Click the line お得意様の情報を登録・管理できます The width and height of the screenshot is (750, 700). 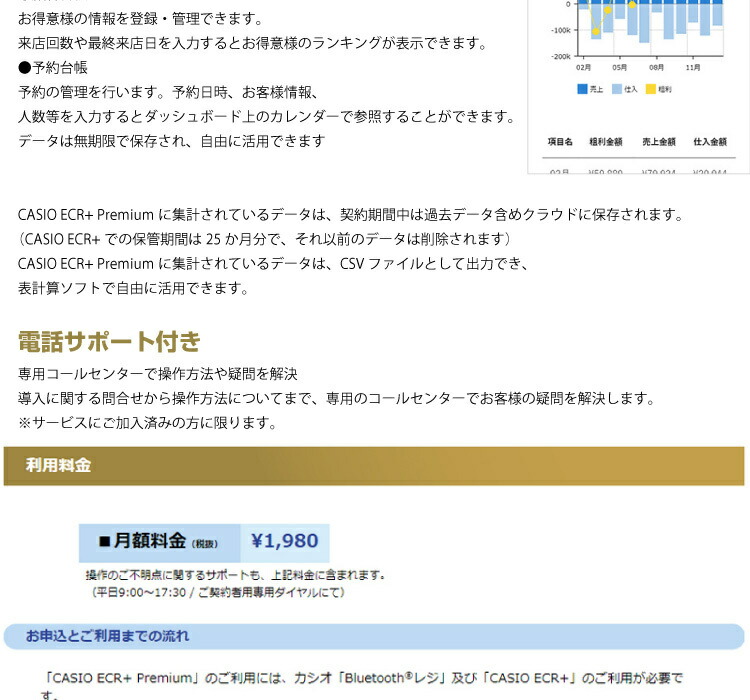click(141, 19)
